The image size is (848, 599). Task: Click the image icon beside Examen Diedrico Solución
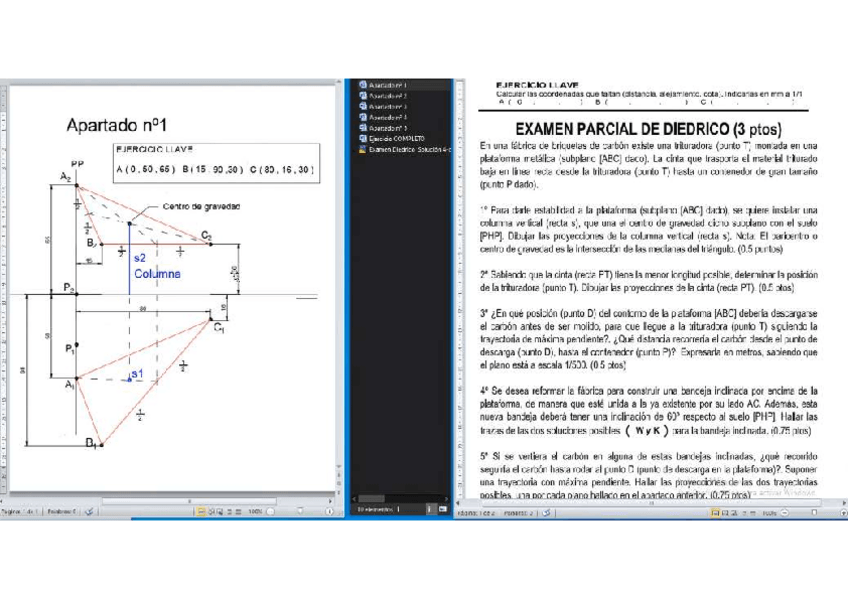pos(363,149)
